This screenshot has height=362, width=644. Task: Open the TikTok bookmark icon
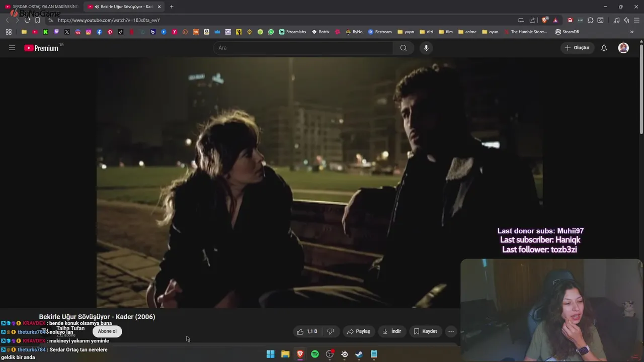[121, 32]
